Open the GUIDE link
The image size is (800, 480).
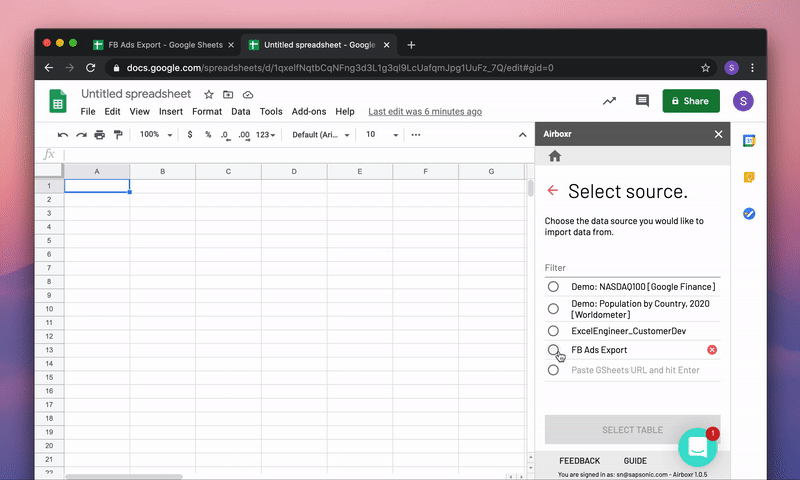click(635, 461)
